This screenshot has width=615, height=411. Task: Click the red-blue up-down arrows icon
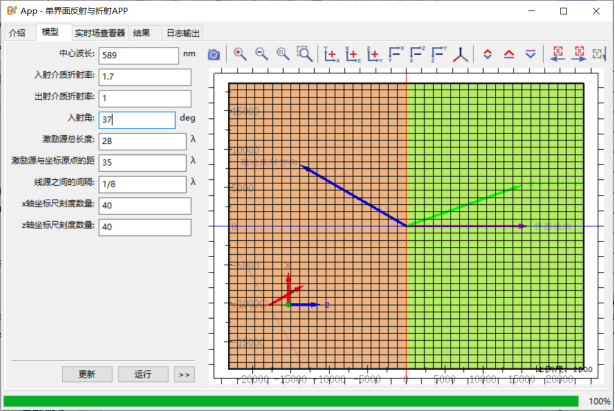tap(488, 54)
